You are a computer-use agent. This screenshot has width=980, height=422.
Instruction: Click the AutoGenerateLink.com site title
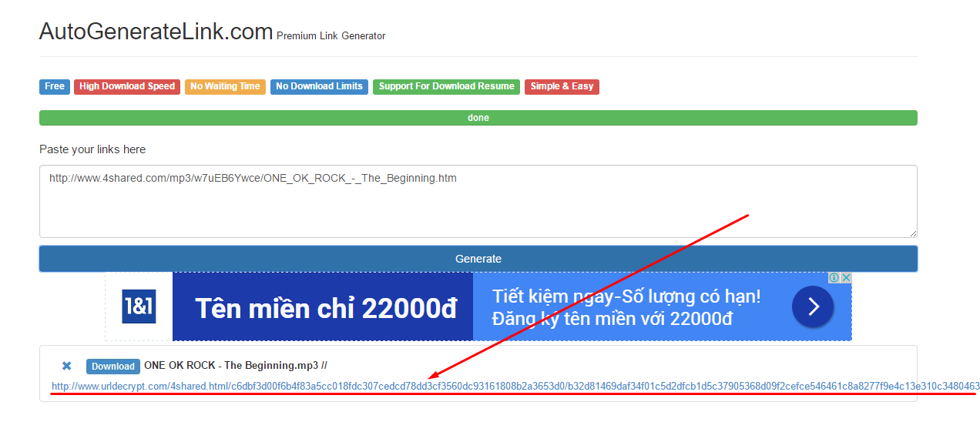156,32
